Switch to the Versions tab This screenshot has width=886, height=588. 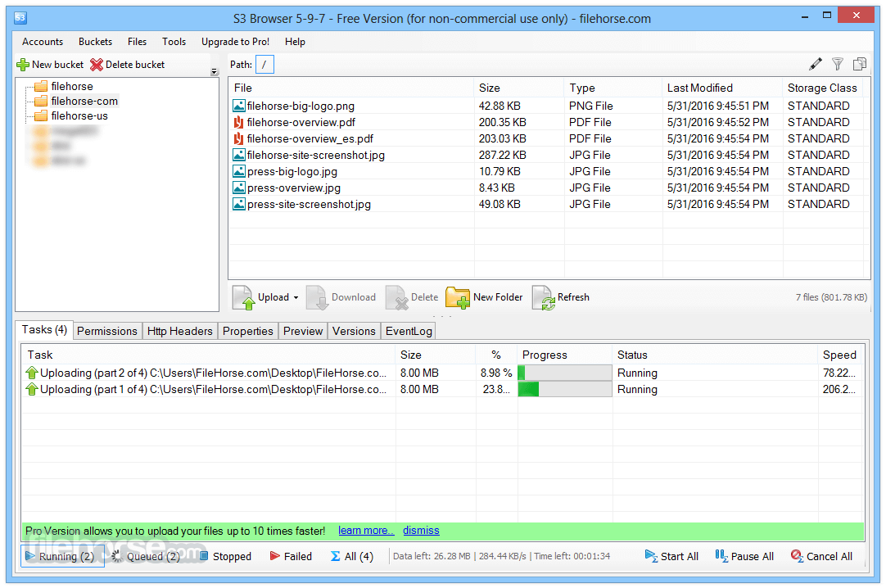coord(354,331)
